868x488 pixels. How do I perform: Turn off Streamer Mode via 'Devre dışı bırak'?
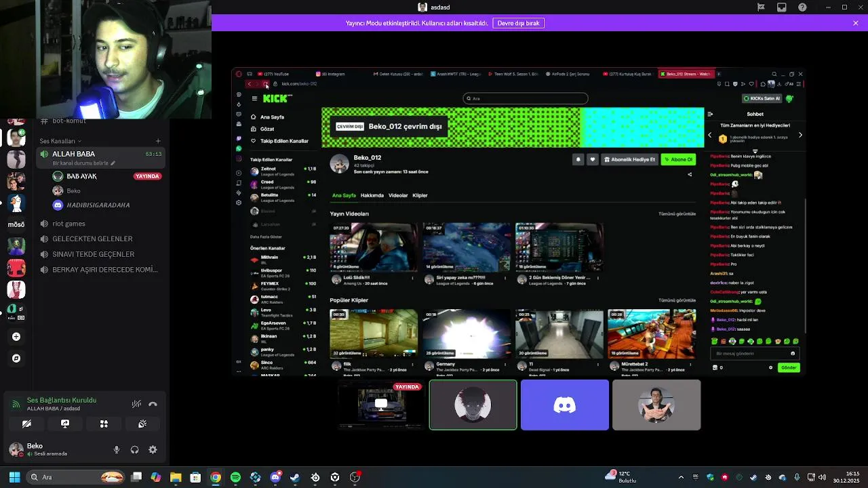pyautogui.click(x=519, y=23)
